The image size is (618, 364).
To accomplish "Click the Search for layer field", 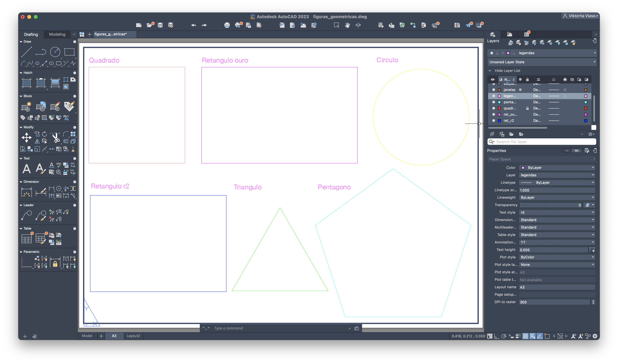I will pyautogui.click(x=545, y=142).
